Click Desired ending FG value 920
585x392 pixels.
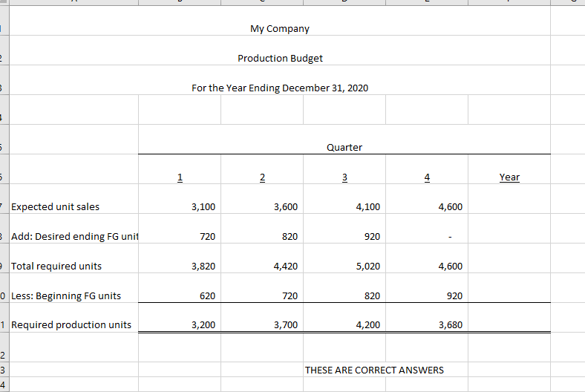[x=344, y=229]
